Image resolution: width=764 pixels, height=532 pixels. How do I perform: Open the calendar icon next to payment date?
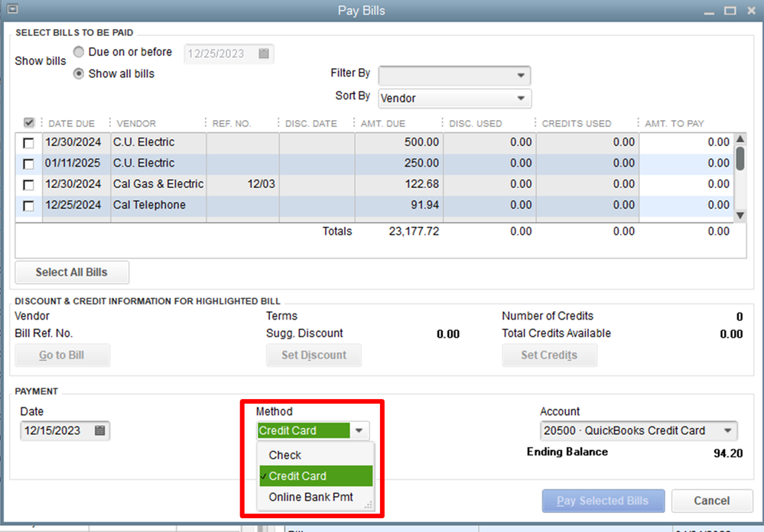tap(100, 430)
